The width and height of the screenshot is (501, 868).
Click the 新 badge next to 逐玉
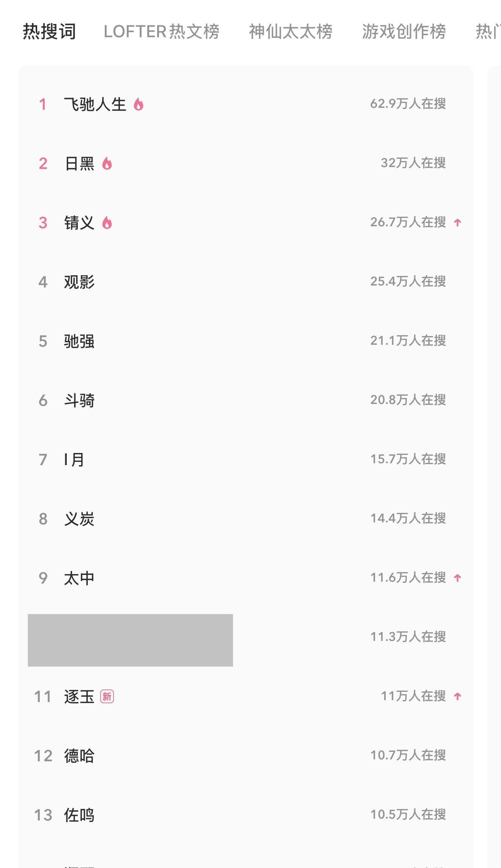click(107, 696)
